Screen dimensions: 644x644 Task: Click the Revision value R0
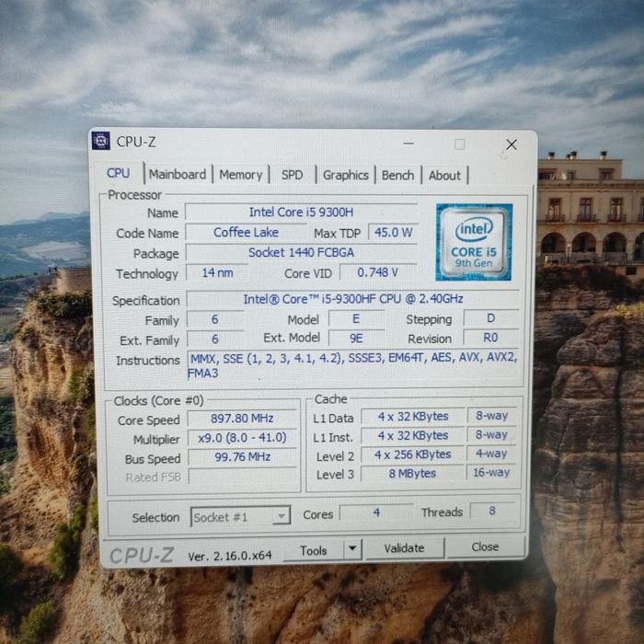tap(490, 338)
